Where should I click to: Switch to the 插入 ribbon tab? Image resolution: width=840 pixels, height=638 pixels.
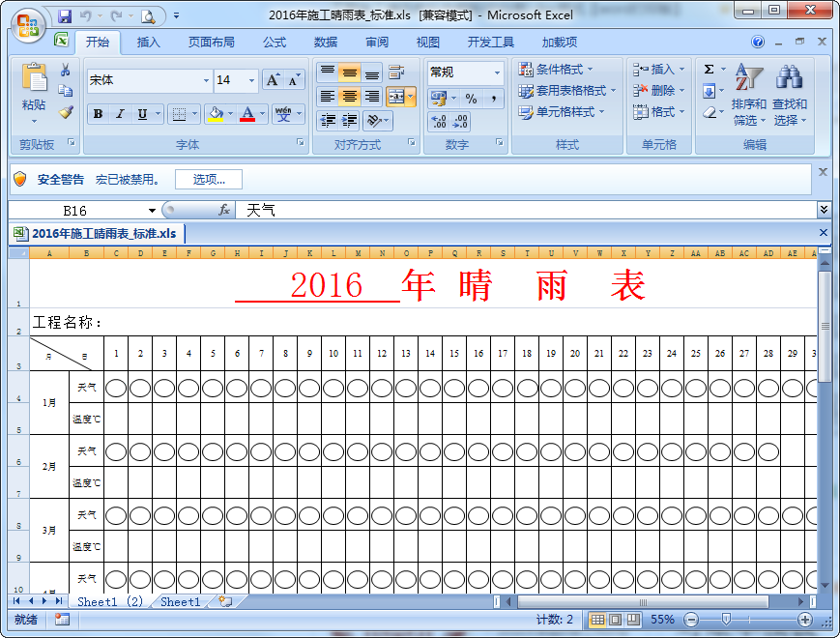[150, 42]
